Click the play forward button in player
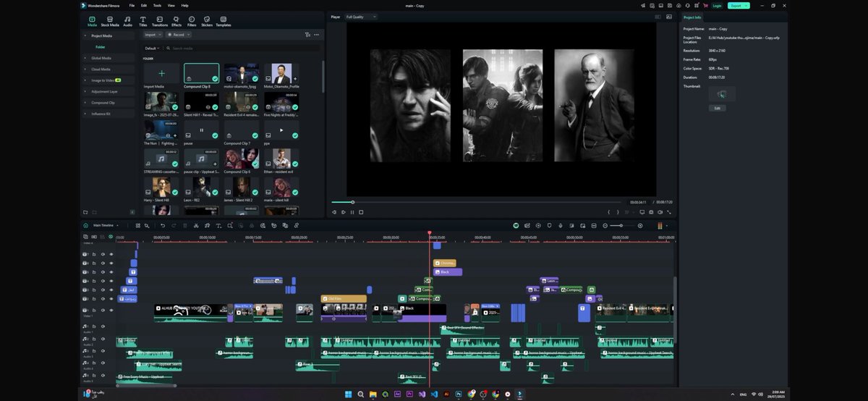The width and height of the screenshot is (868, 401). 343,212
